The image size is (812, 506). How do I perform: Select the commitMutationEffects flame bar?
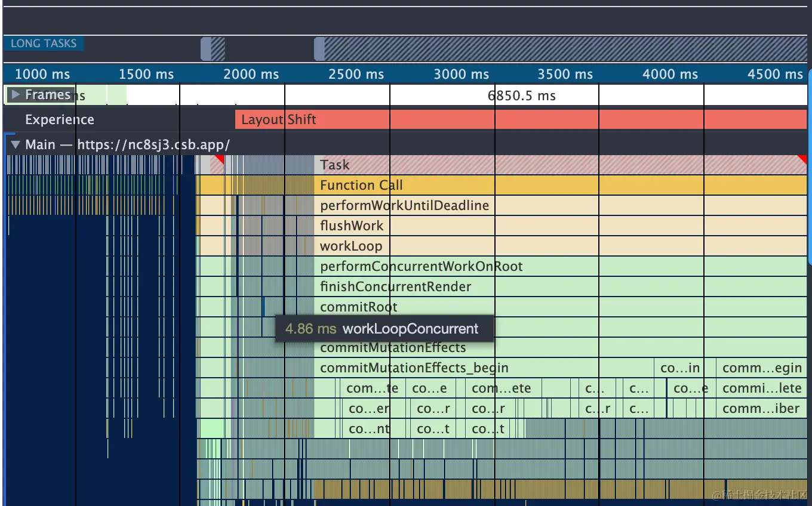tap(561, 347)
